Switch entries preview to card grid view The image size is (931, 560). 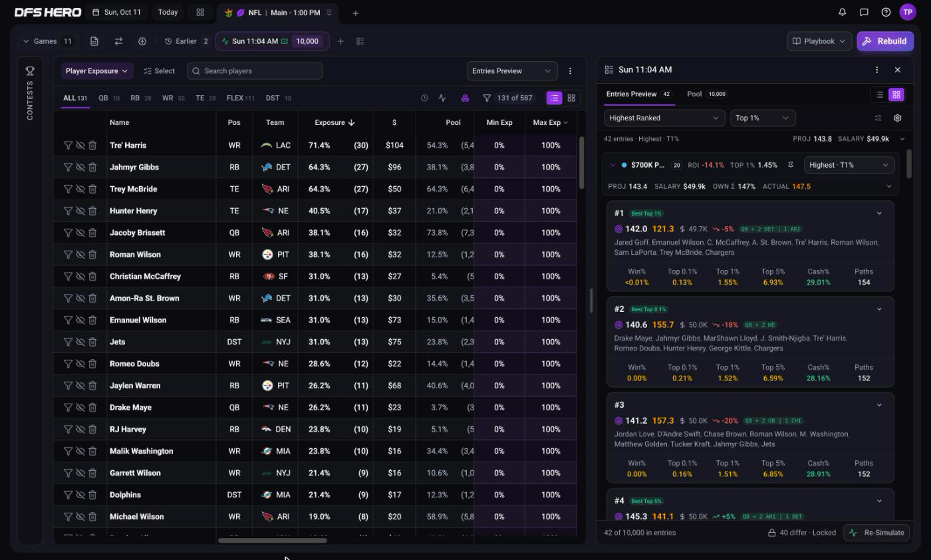tap(896, 94)
